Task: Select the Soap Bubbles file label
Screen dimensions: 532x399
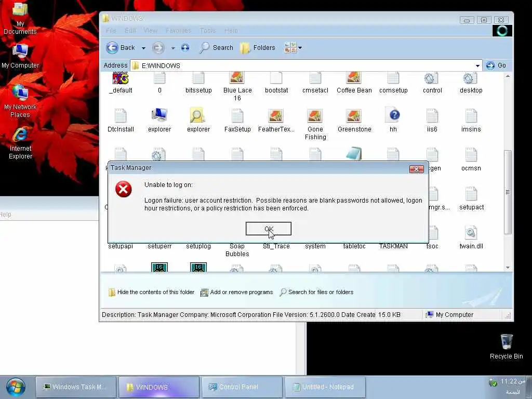Action: tap(237, 250)
